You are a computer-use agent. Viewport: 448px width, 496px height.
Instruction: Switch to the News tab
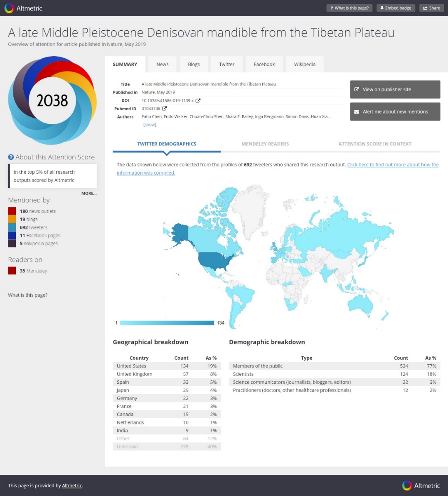click(x=162, y=64)
